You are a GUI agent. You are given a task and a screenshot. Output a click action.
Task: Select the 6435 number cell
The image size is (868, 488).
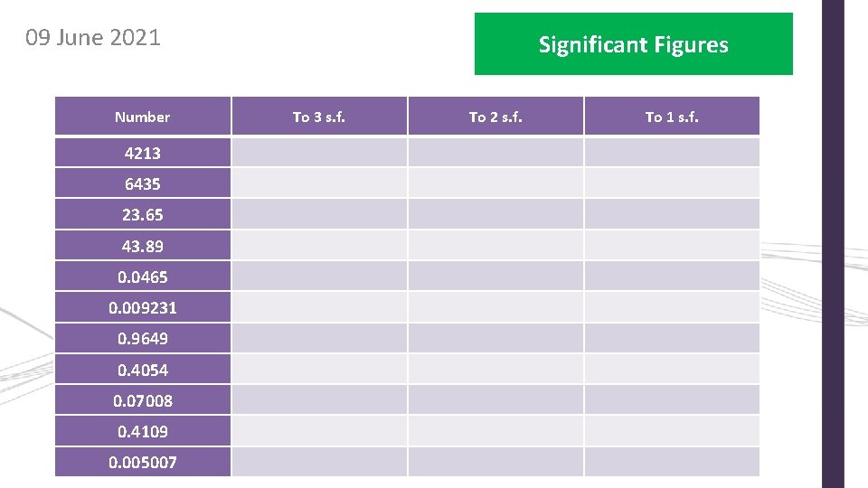click(142, 183)
